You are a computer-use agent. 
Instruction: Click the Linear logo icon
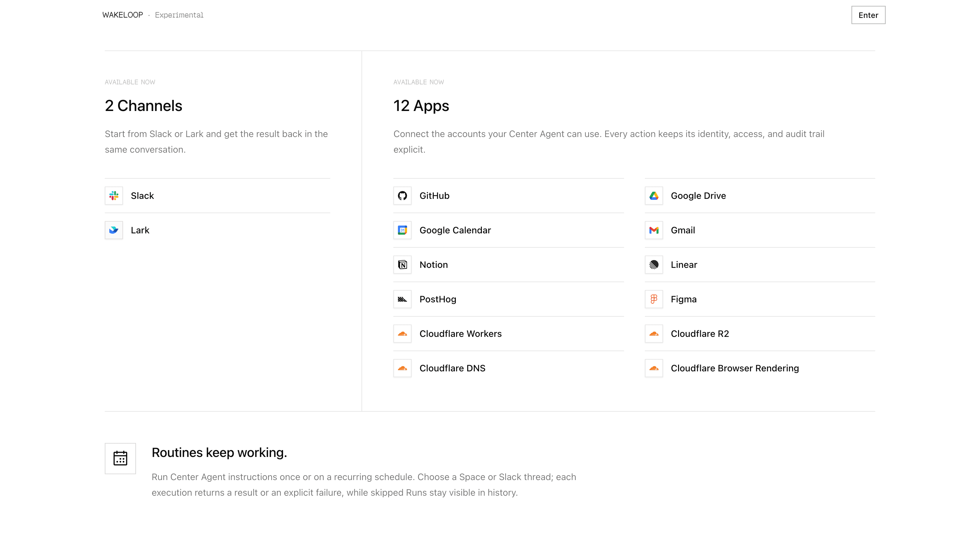(654, 265)
